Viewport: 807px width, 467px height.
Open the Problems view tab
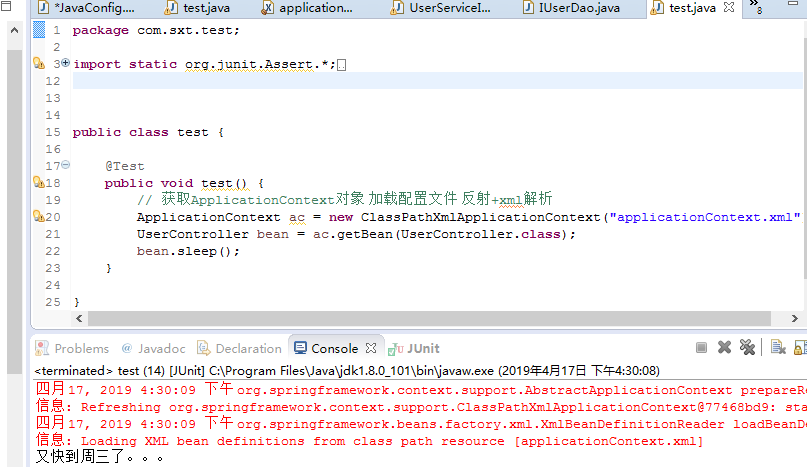tap(72, 349)
